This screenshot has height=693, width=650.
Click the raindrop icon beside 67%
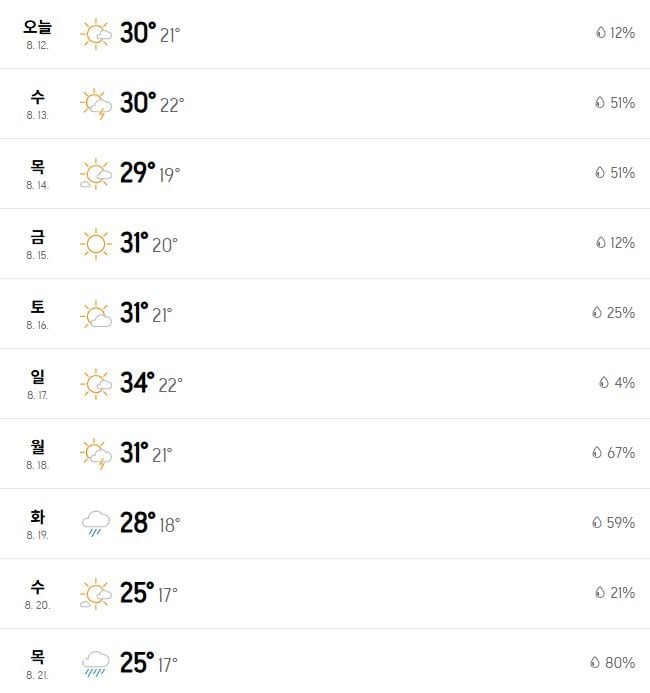[x=597, y=452]
